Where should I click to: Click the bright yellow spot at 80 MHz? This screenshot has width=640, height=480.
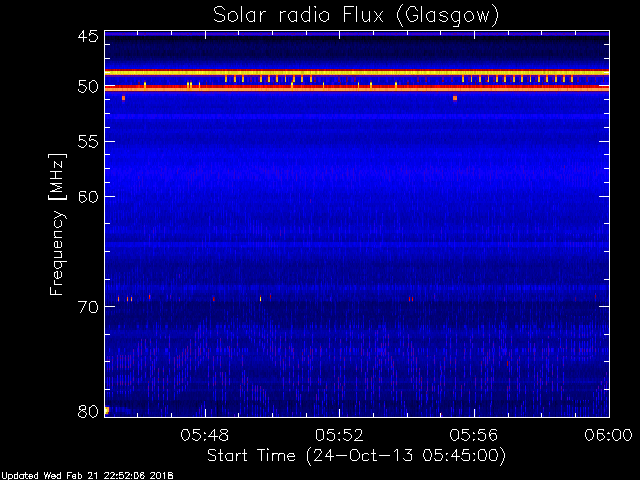107,410
